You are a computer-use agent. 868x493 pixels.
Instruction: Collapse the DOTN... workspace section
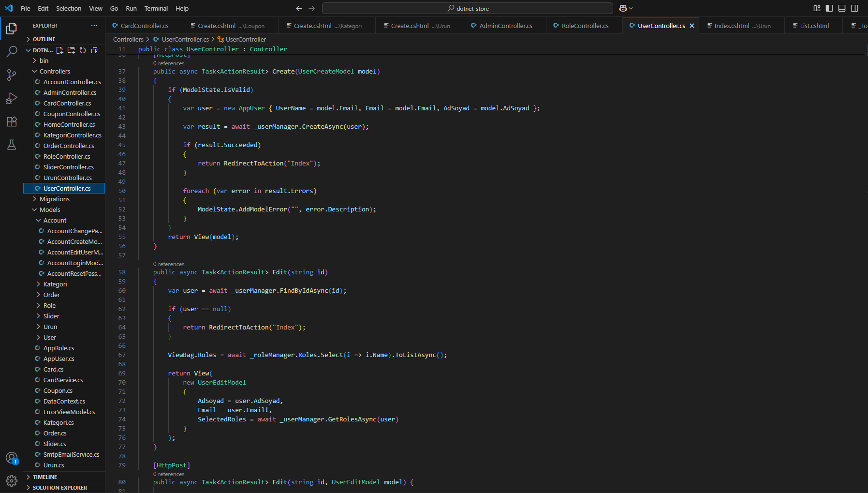pyautogui.click(x=28, y=50)
